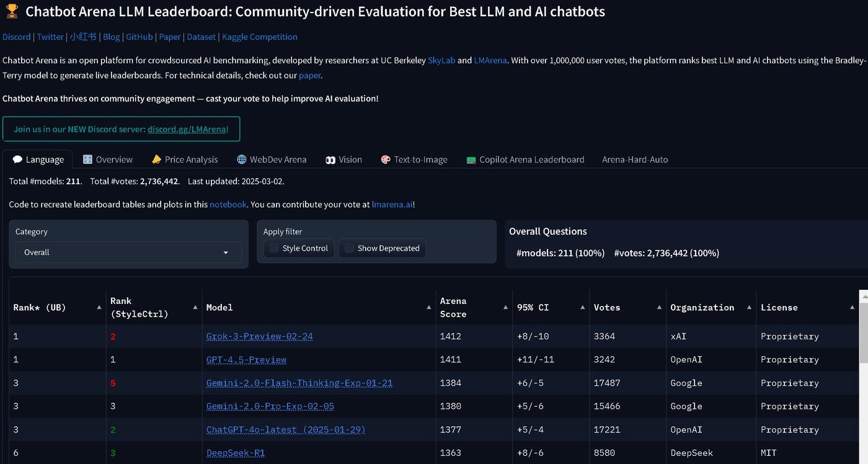Sort table by Model column arrow
Screen dimensions: 868x464
point(429,308)
